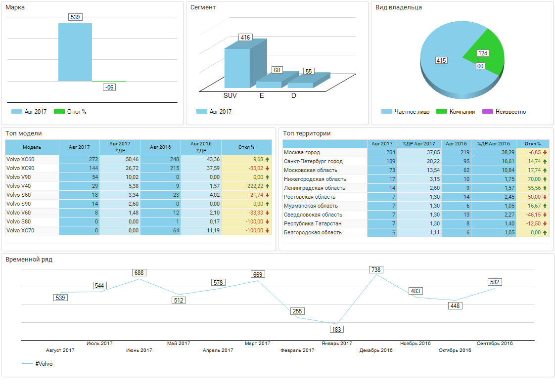This screenshot has height=392, width=555.
Task: Select the green Компании legend swatch
Action: point(441,111)
